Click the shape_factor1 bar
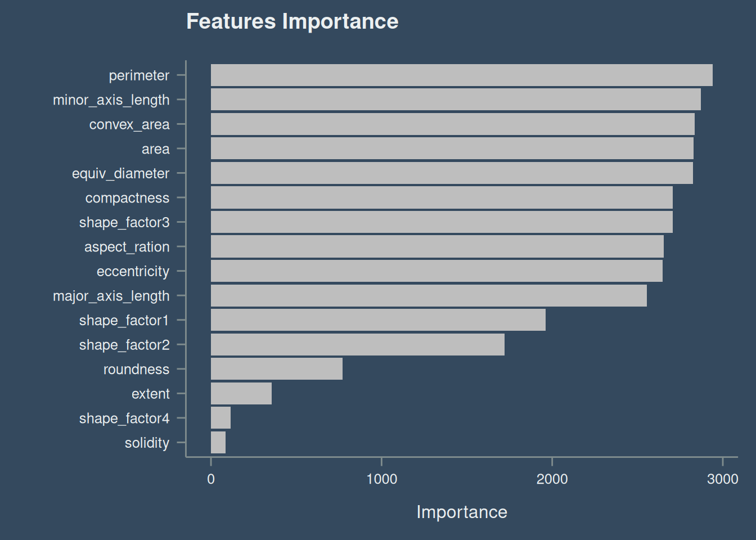 378,320
